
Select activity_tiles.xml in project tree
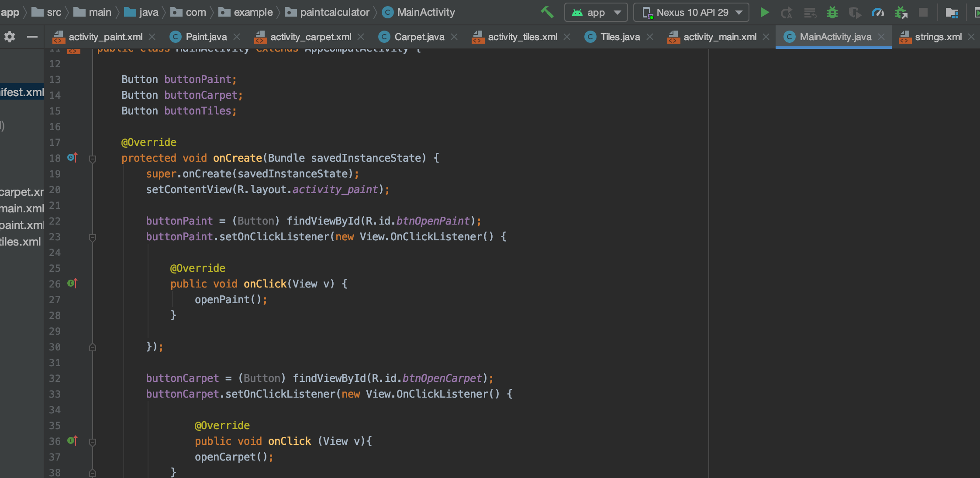pyautogui.click(x=21, y=242)
